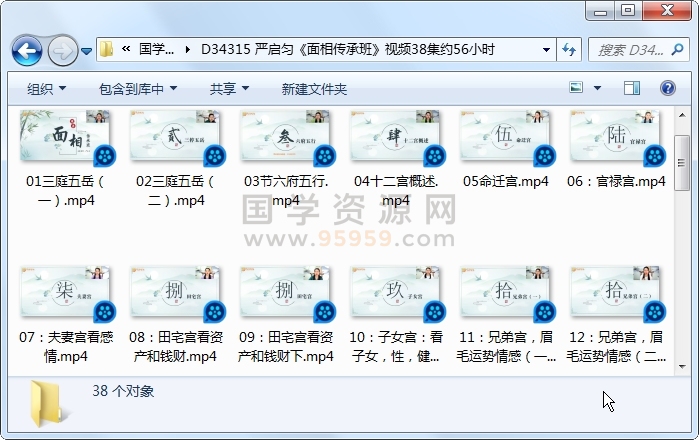Select video 06：官禄宫.mp4 thumbnail
The image size is (699, 440).
pos(616,136)
